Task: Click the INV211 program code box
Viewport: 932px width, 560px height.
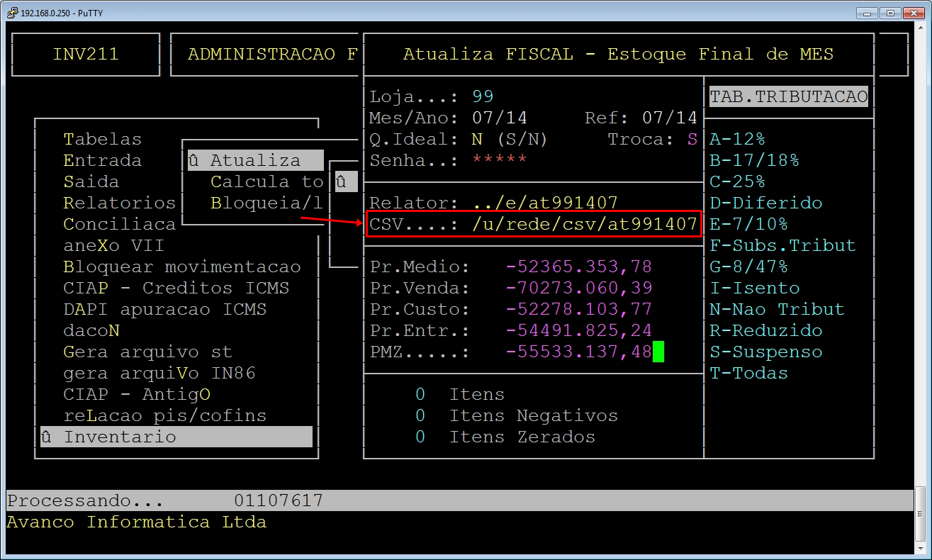Action: [x=86, y=54]
